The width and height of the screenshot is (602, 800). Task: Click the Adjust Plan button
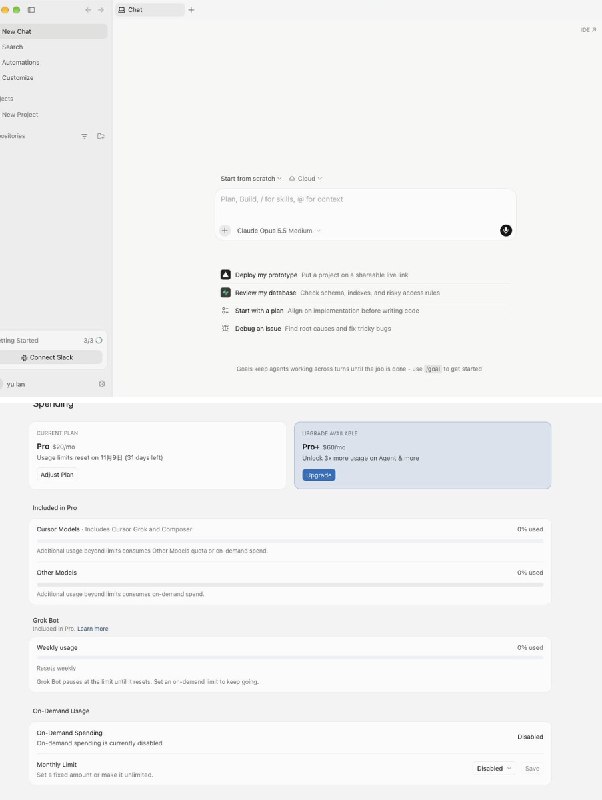[57, 474]
